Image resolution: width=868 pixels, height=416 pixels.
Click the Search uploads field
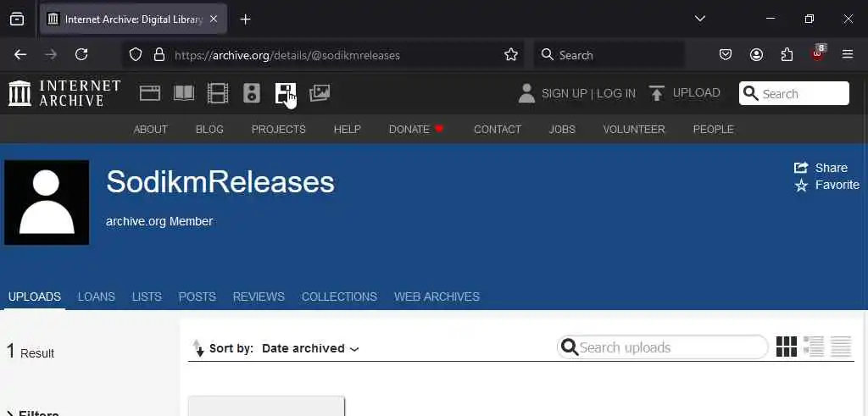coord(663,347)
